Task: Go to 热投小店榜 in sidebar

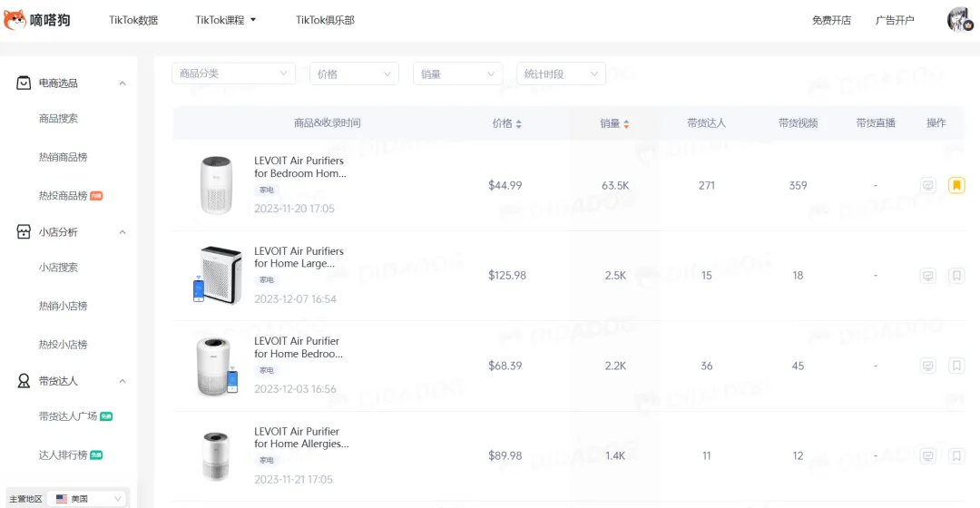Action: (x=64, y=345)
